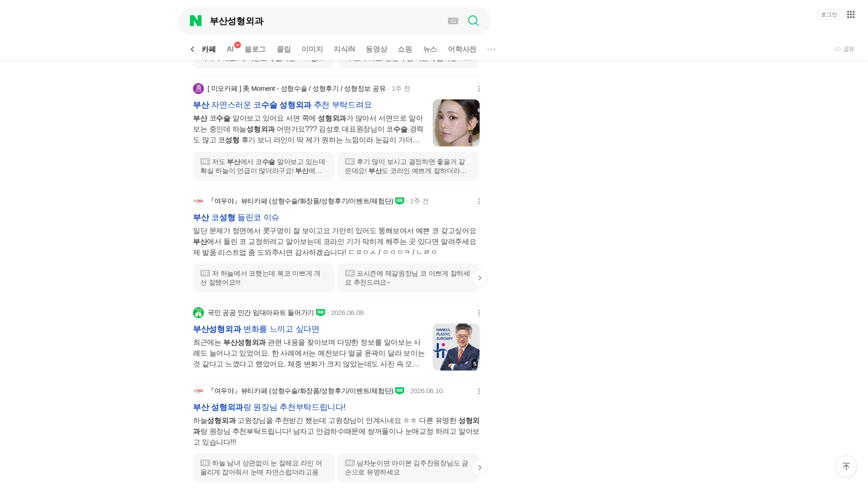The image size is (868, 488).
Task: Open post 부산 성형외과랑 원장님 추천부탁드립니다
Action: 269,407
